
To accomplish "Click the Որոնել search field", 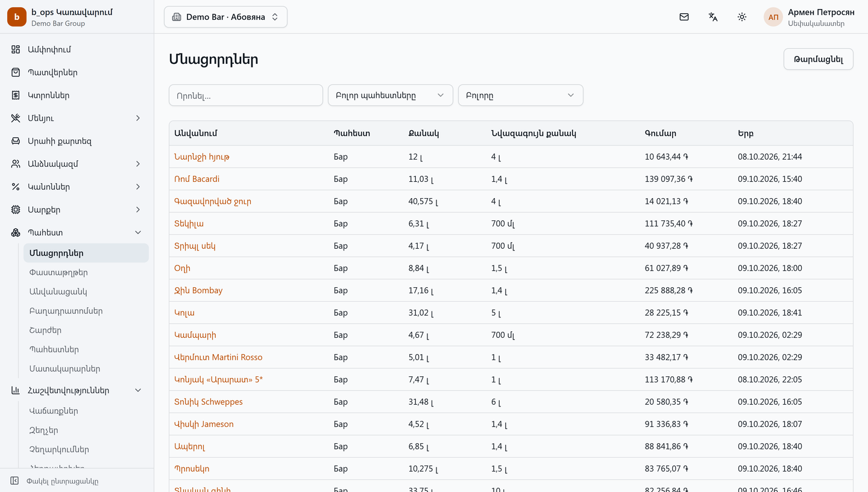I will coord(246,95).
